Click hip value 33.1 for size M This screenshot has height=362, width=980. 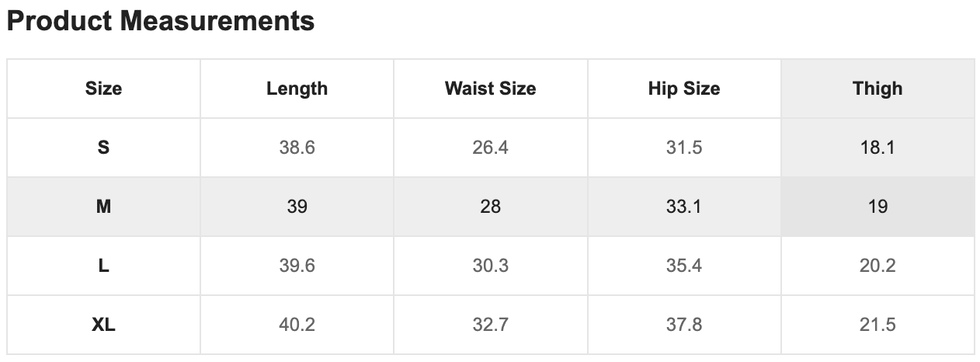(x=683, y=207)
